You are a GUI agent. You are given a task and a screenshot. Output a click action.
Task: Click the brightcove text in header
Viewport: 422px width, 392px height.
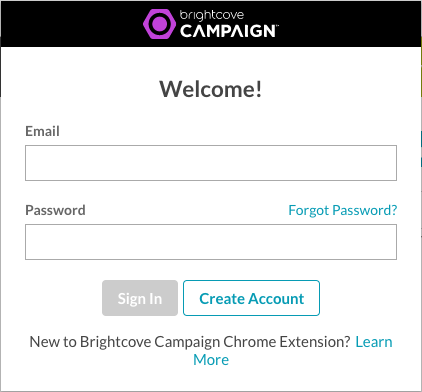point(212,15)
